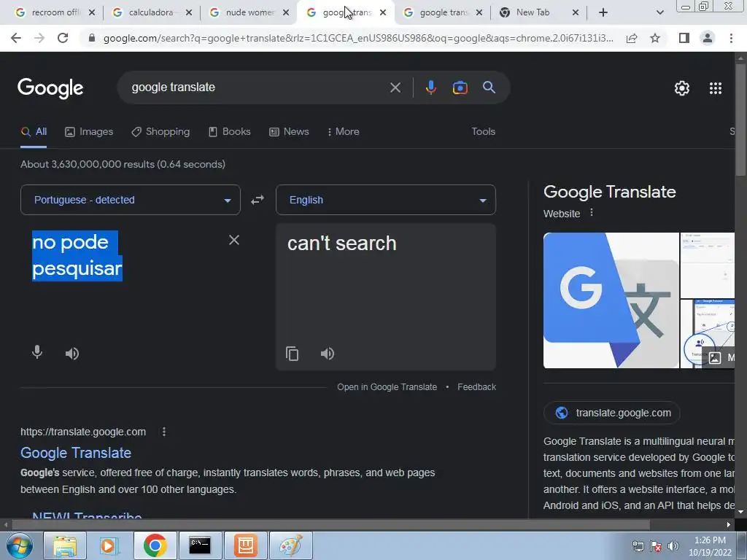This screenshot has height=560, width=747.
Task: Clear the source text in translator
Action: [x=234, y=240]
